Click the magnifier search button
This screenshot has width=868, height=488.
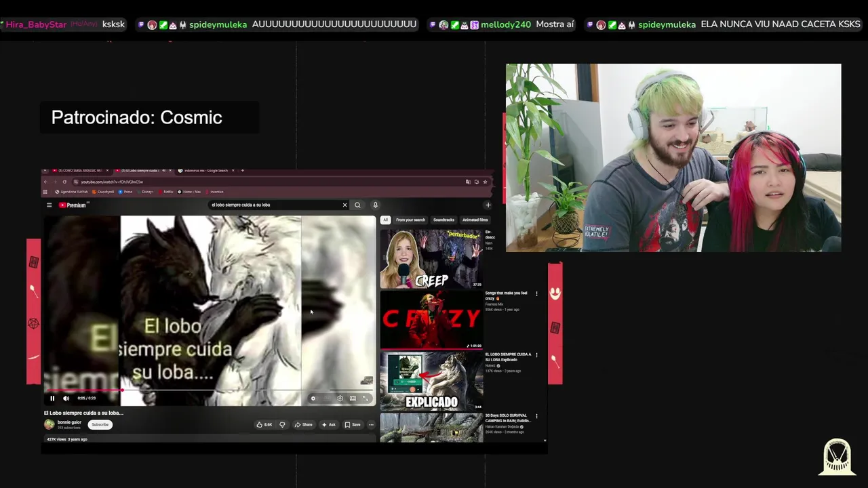[x=357, y=205]
